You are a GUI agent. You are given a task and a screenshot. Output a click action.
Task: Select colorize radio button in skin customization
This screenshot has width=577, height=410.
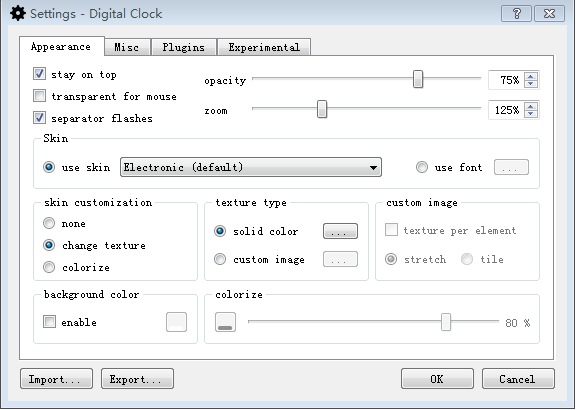click(49, 267)
